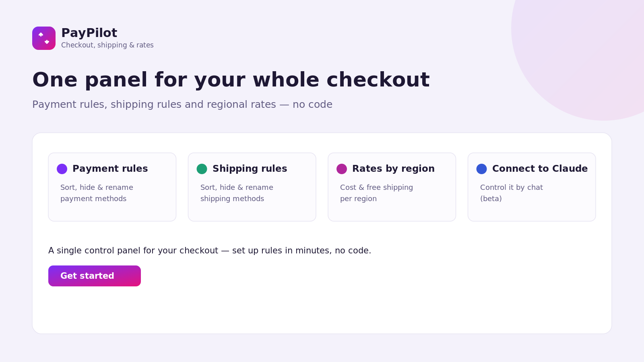Screen dimensions: 644x362
Task: Click the 'Checkout, shipping & rates' tagline
Action: click(107, 45)
